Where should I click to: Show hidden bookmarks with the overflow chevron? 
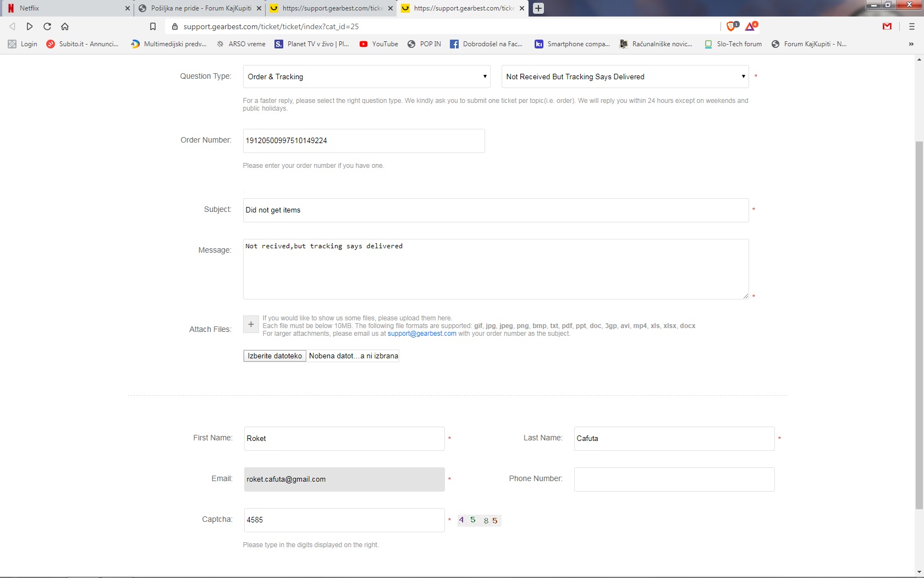tap(911, 44)
